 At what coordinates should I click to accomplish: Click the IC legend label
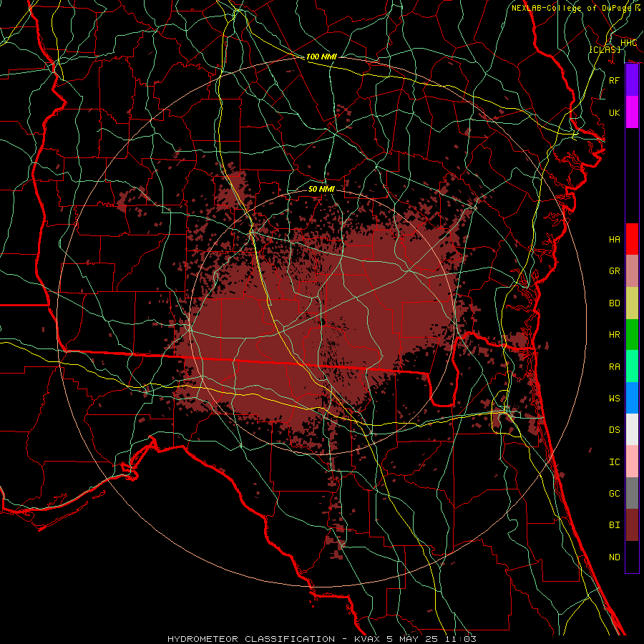615,462
